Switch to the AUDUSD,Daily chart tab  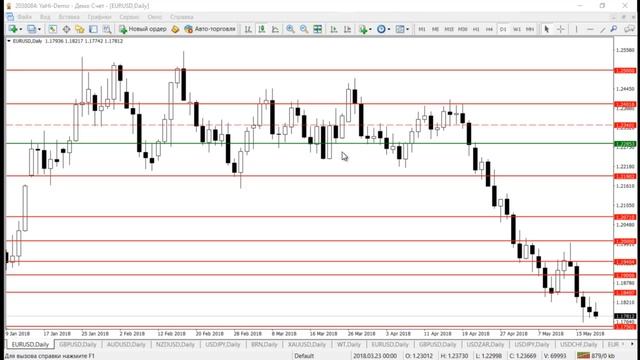(126, 344)
